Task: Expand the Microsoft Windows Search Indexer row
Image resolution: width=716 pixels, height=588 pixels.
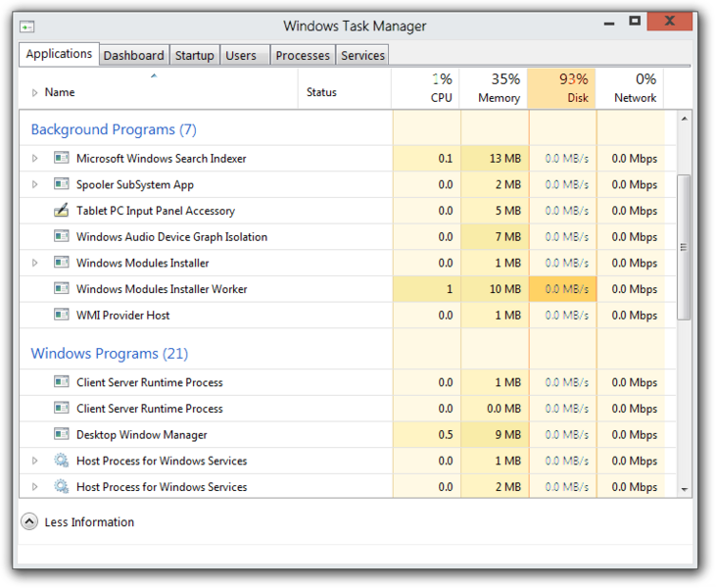Action: (x=35, y=158)
